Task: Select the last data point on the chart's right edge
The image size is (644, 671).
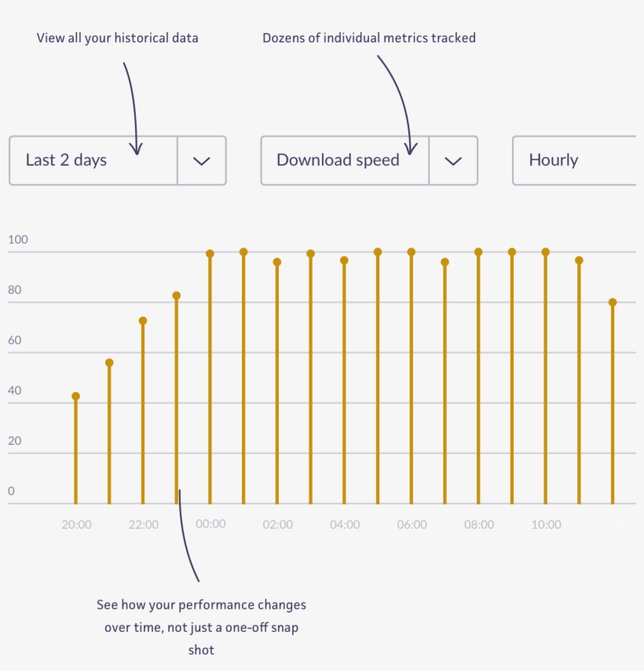Action: [613, 301]
